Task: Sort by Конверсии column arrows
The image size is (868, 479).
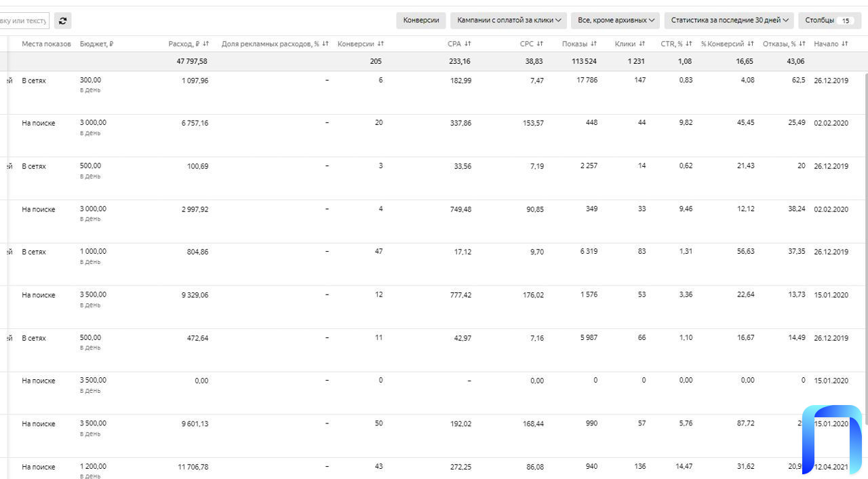Action: [380, 44]
